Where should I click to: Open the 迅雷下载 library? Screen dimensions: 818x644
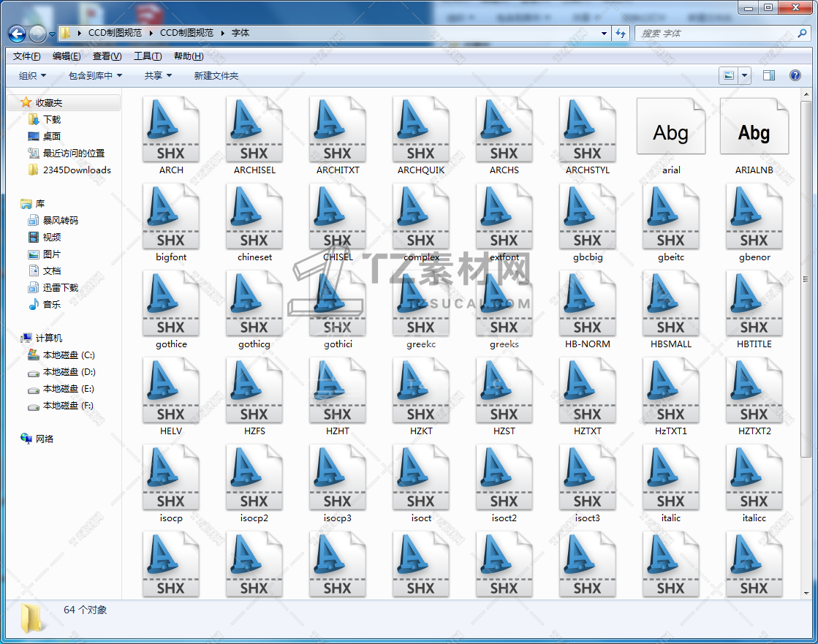coord(61,288)
